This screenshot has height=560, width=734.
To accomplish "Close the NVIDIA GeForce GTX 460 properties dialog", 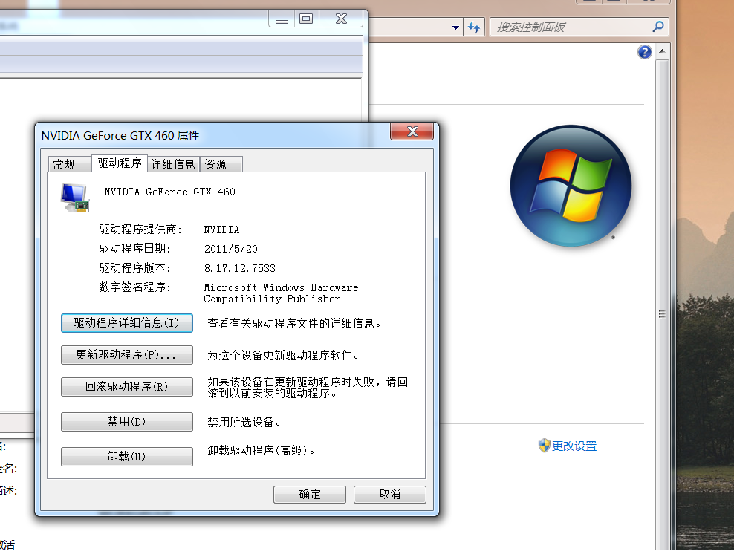I will click(x=412, y=132).
